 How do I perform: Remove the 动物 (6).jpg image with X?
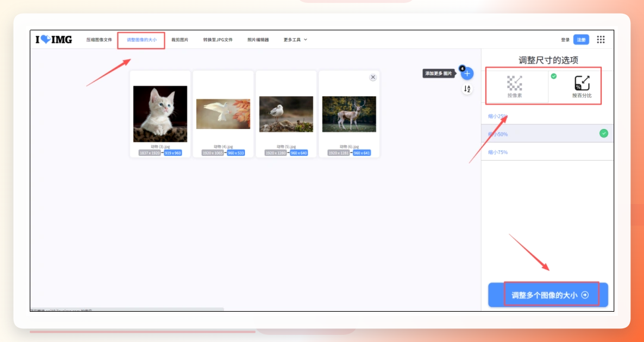(x=373, y=77)
